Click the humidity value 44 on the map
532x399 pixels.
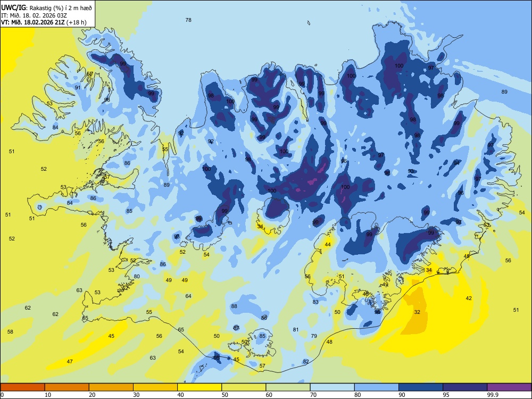[328, 245]
